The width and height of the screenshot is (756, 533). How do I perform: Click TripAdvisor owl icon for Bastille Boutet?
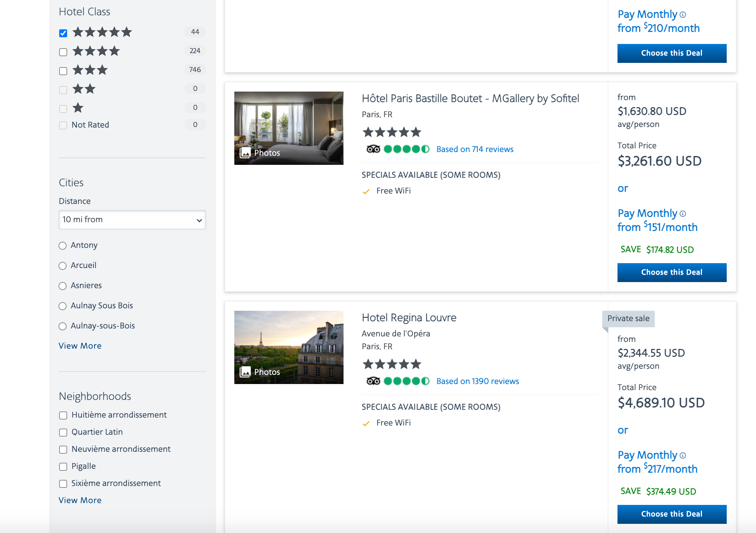pos(373,149)
